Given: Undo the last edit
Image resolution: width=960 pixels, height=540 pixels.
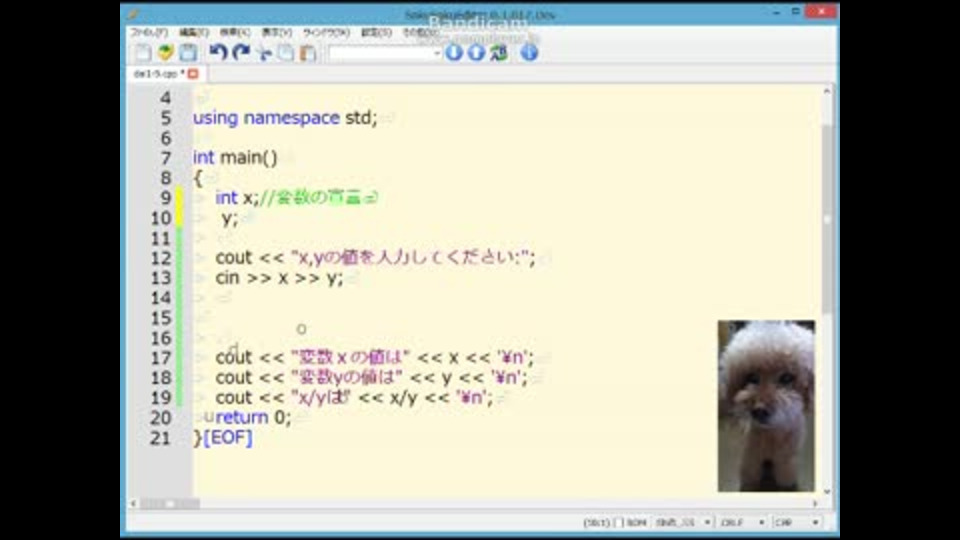Looking at the screenshot, I should point(218,53).
